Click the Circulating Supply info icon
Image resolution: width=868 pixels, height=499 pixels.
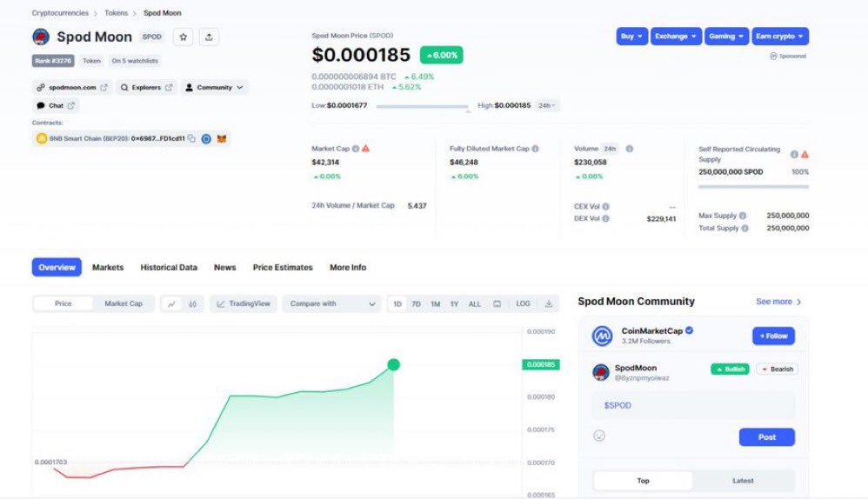tap(794, 155)
